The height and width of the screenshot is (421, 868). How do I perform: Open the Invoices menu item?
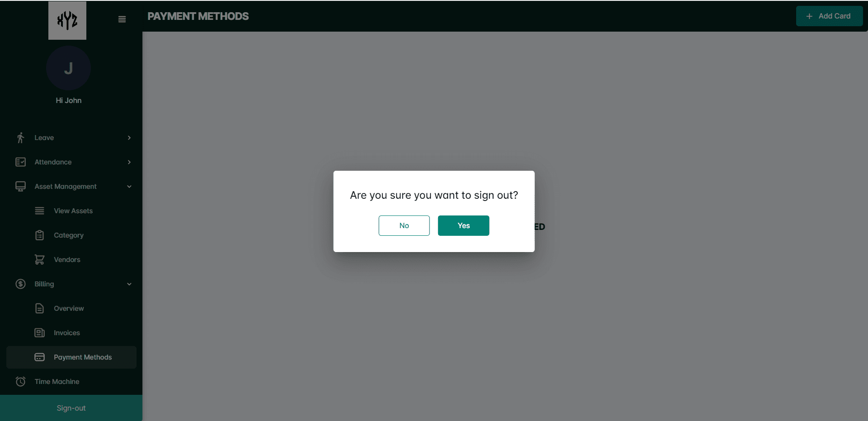pos(66,333)
